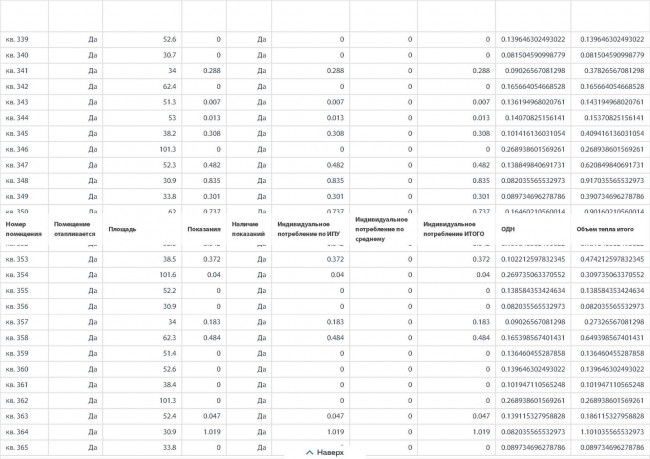Click total value 0.15370825156141 for кв. 344

[x=614, y=118]
